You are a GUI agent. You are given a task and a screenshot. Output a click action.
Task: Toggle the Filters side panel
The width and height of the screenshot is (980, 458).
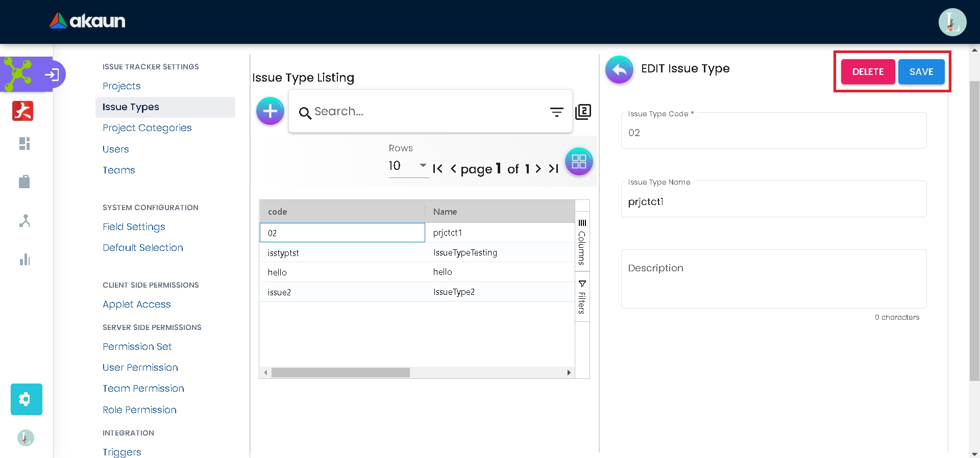(x=582, y=297)
